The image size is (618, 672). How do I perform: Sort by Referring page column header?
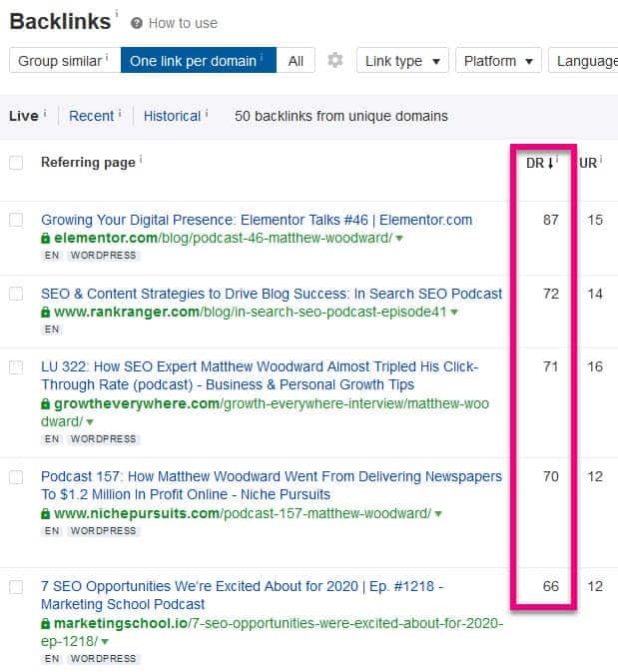click(88, 163)
